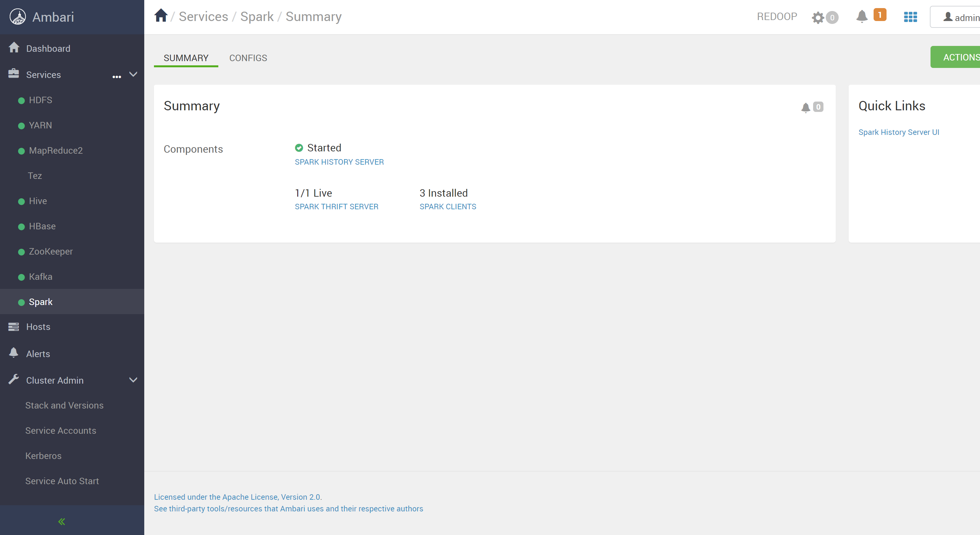Click the Alerts bell icon in sidebar
Screen dimensions: 980x535
tap(14, 353)
